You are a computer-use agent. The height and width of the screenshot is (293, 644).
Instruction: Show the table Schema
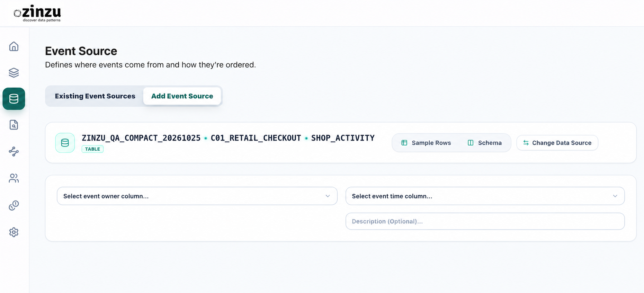[485, 143]
